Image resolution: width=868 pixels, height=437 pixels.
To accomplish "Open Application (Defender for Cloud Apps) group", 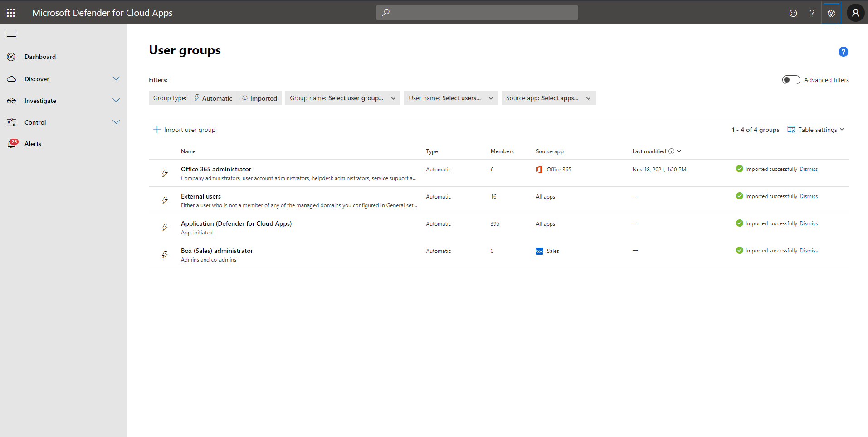I will coord(236,223).
